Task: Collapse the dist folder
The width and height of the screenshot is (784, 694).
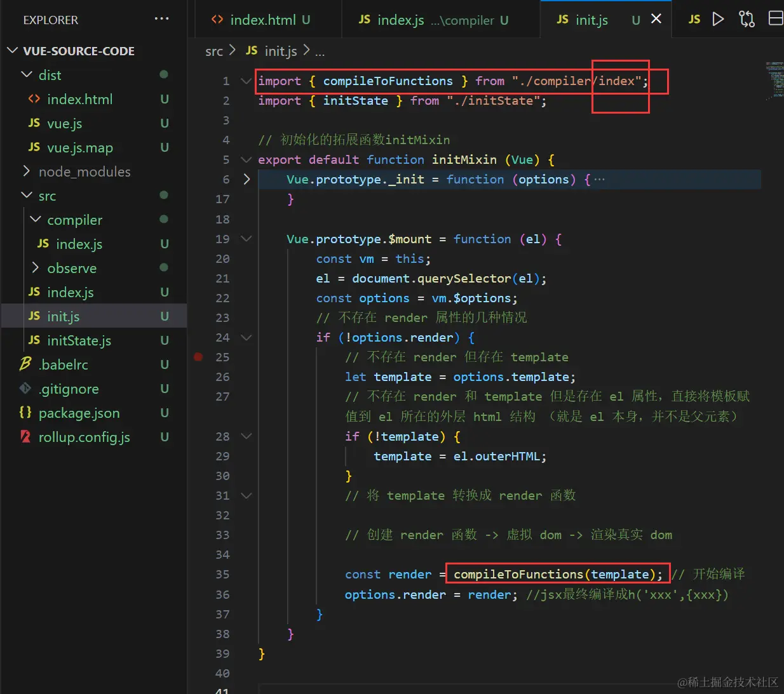Action: [x=27, y=74]
